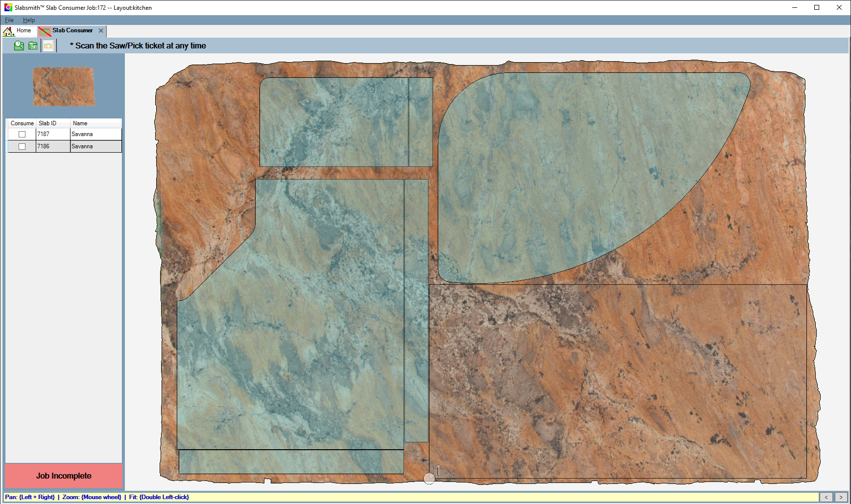Image resolution: width=851 pixels, height=504 pixels.
Task: Tick the Consume checkbox for slab 7187
Action: tap(22, 134)
